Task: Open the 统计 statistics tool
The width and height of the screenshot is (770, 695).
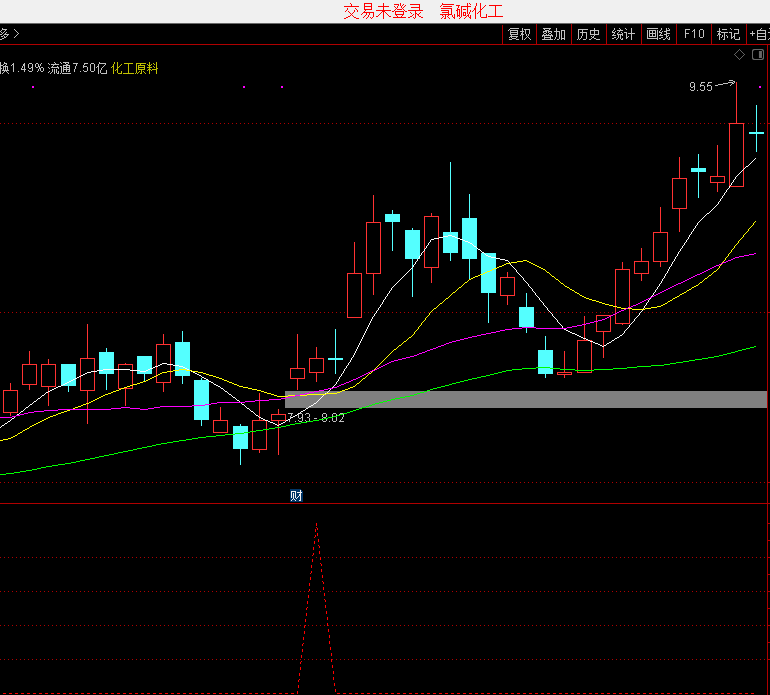Action: click(623, 34)
